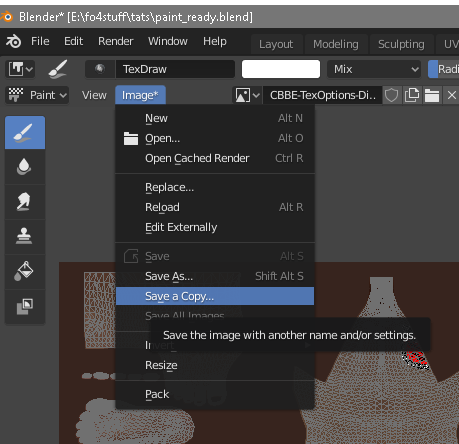Select the Smear tool

25,202
